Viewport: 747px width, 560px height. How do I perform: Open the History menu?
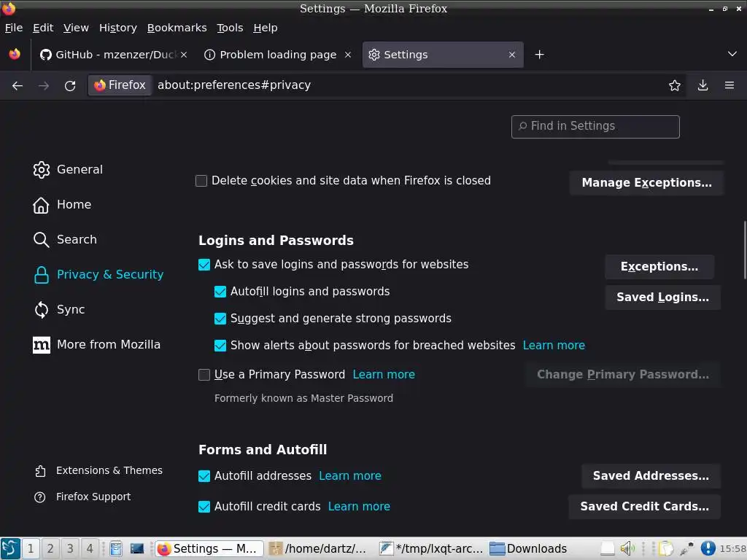click(x=118, y=28)
